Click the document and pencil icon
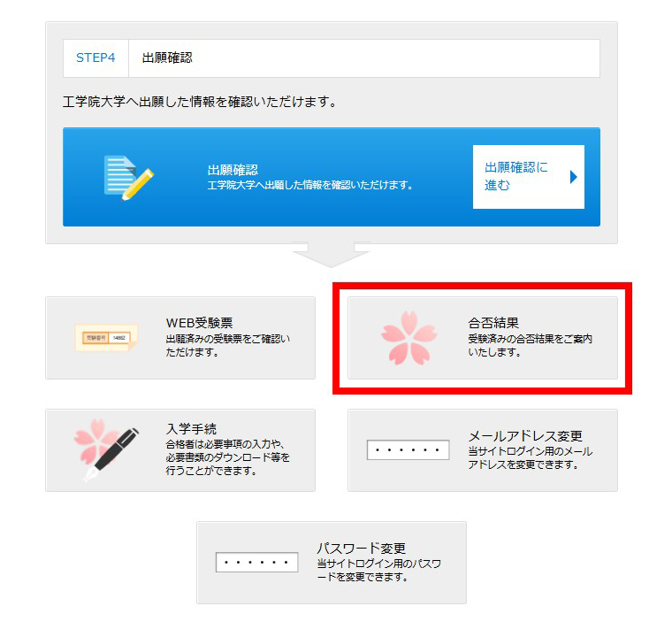 [x=129, y=178]
